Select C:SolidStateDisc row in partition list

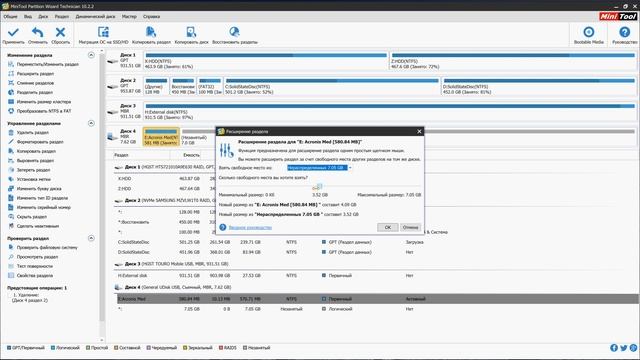pyautogui.click(x=376, y=242)
